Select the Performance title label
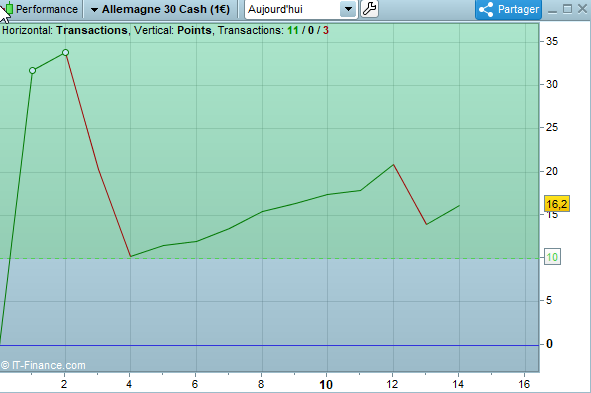 [x=47, y=9]
